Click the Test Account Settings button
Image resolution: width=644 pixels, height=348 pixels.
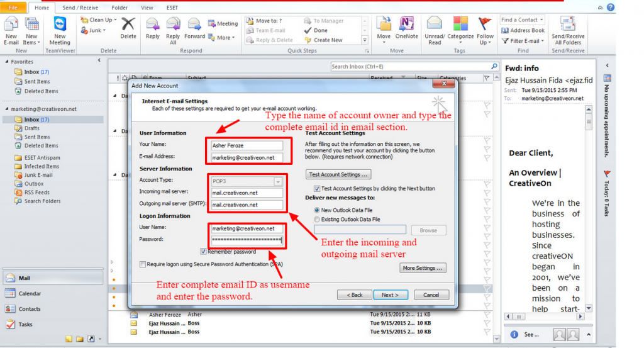click(338, 174)
